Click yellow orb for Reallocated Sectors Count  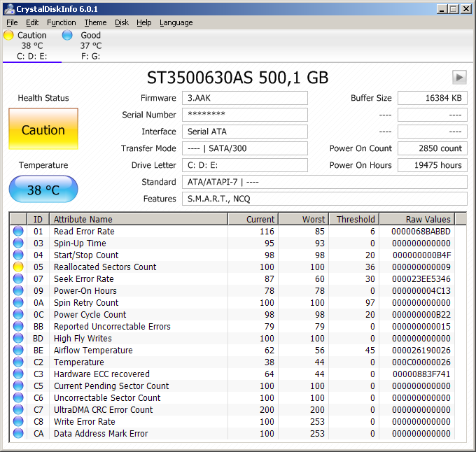(x=18, y=267)
